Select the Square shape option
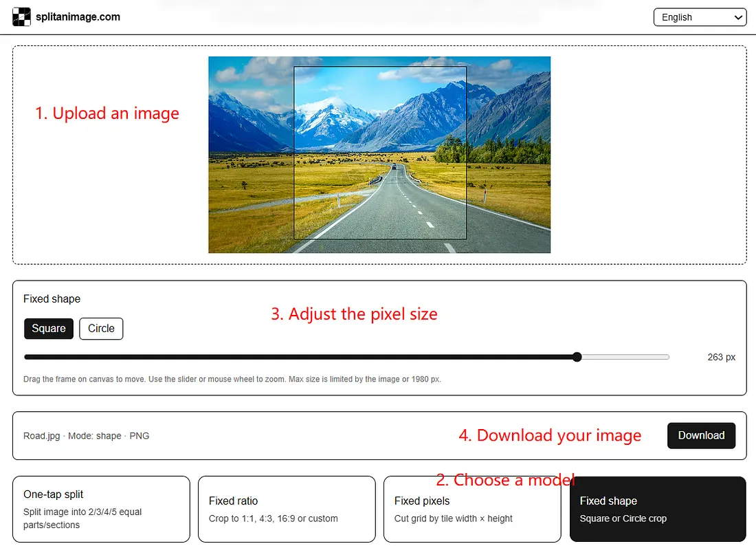 (x=49, y=329)
